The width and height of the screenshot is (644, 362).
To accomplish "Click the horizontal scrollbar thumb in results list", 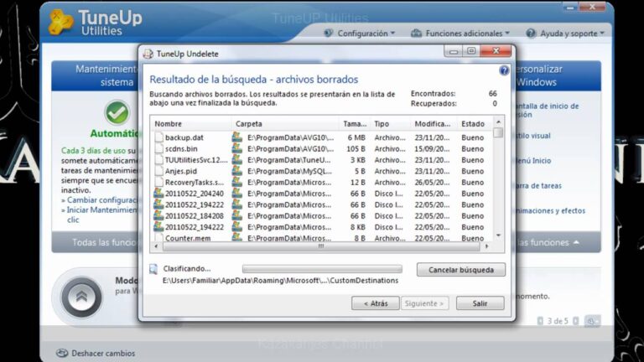I will (321, 246).
